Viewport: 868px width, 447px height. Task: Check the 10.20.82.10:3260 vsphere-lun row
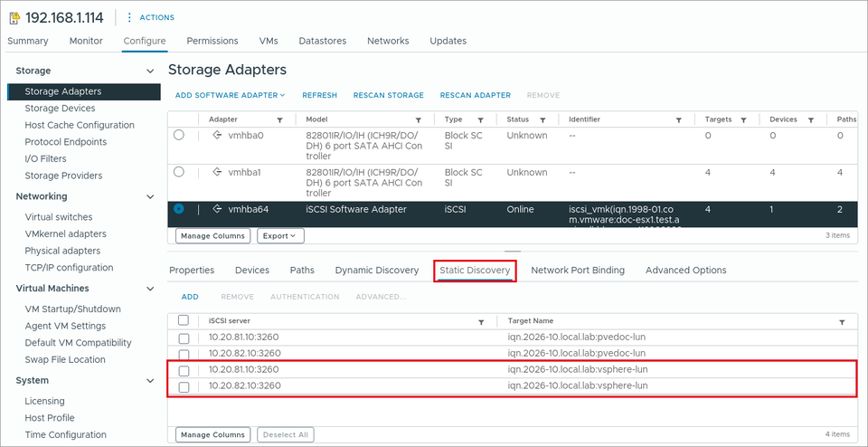pos(184,386)
